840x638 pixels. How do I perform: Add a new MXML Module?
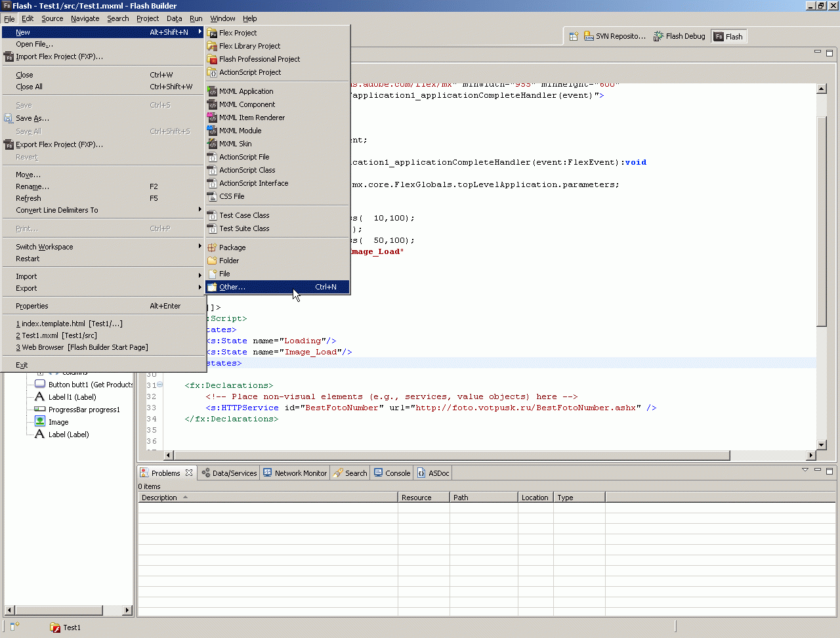(278, 131)
